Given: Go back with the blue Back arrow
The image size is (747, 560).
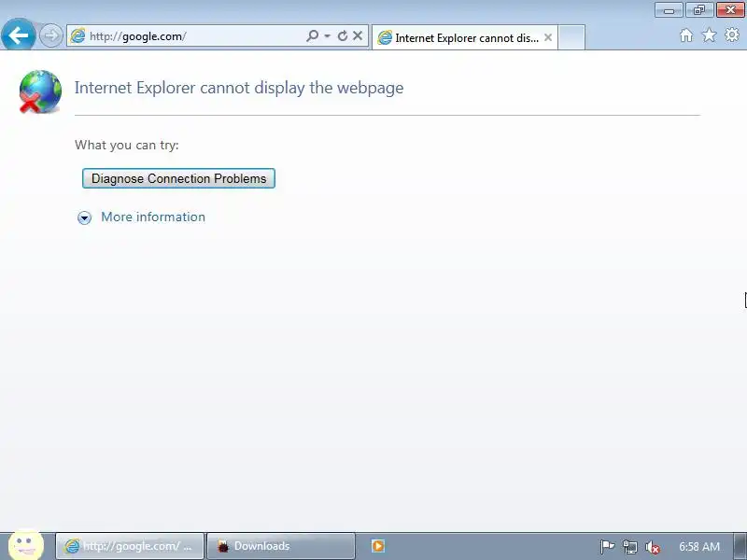Looking at the screenshot, I should pyautogui.click(x=18, y=35).
